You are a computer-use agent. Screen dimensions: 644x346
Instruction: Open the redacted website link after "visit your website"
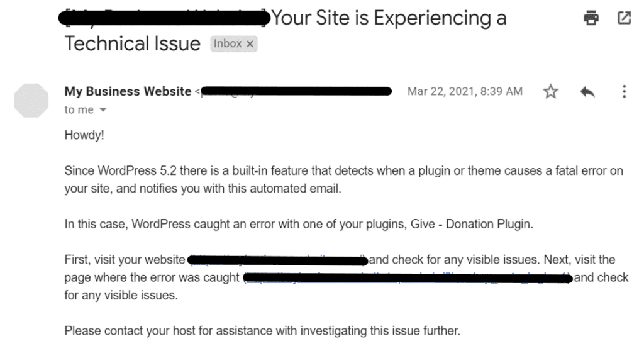click(x=277, y=260)
